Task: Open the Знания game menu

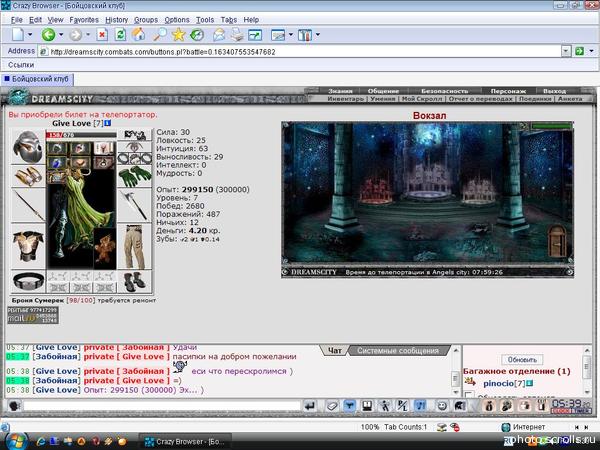Action: (340, 91)
